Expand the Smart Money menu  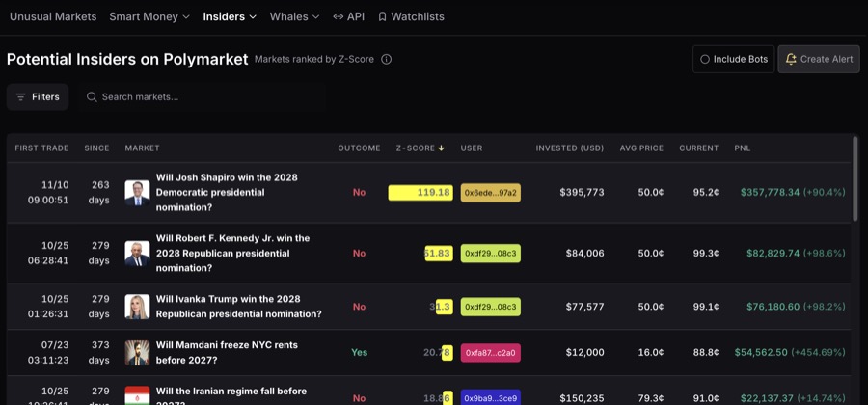tap(149, 16)
